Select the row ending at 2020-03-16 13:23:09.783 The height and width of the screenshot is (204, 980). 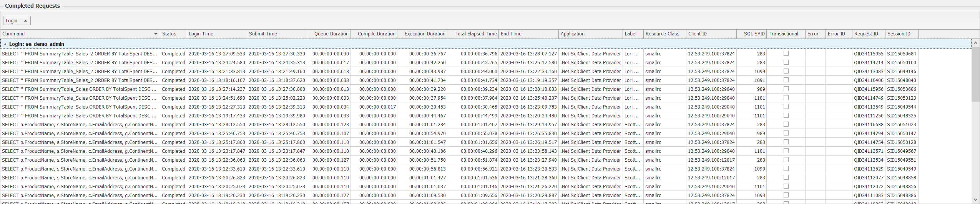pyautogui.click(x=461, y=107)
